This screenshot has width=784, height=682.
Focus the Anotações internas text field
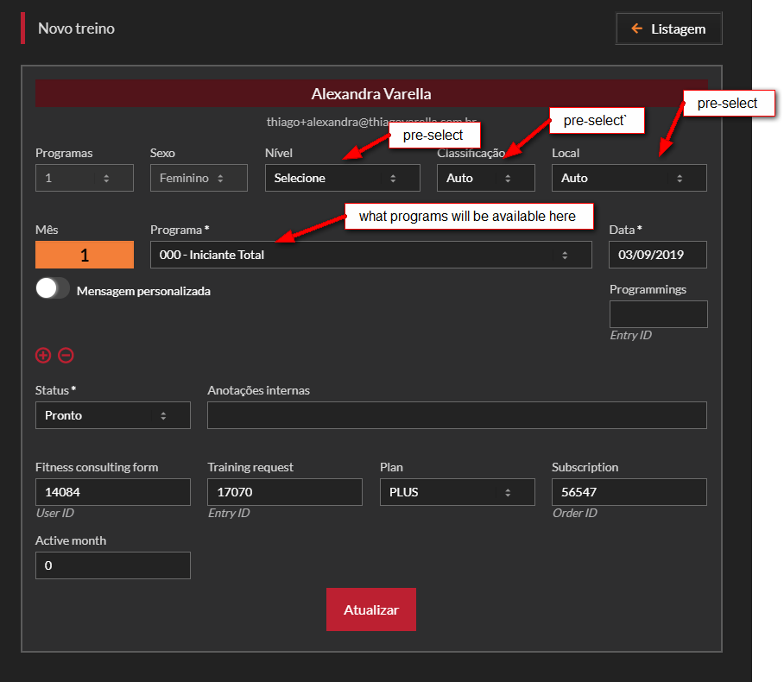[457, 415]
